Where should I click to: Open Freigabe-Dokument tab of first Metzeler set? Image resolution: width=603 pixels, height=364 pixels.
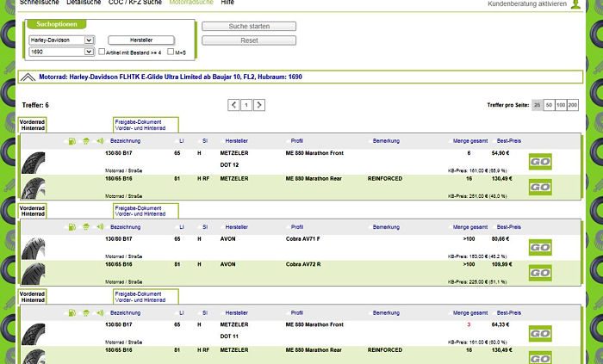146,125
